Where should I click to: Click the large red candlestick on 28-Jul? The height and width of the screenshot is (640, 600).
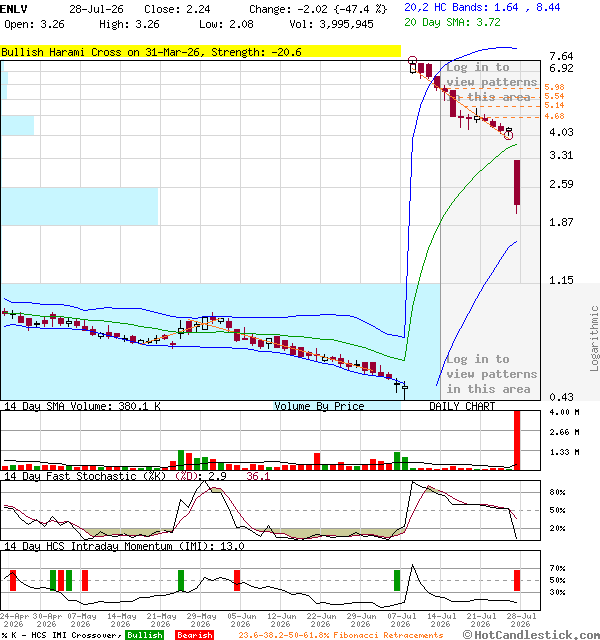(517, 182)
